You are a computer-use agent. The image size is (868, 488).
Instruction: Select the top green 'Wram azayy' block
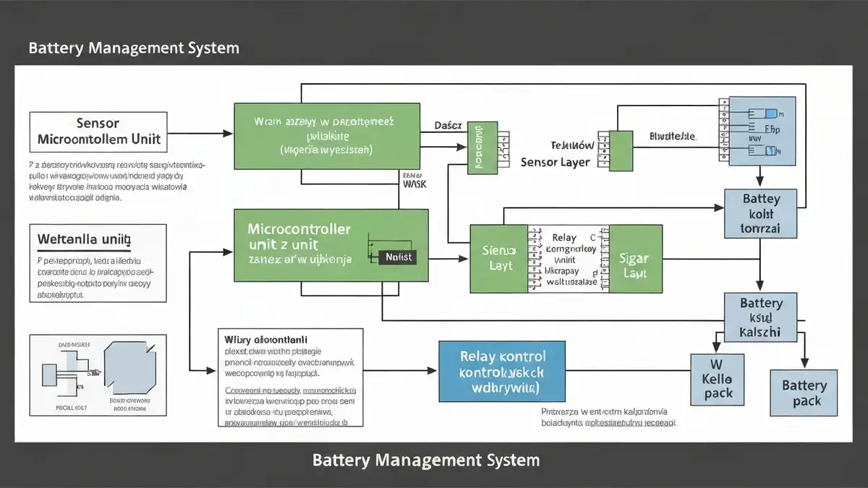point(327,137)
